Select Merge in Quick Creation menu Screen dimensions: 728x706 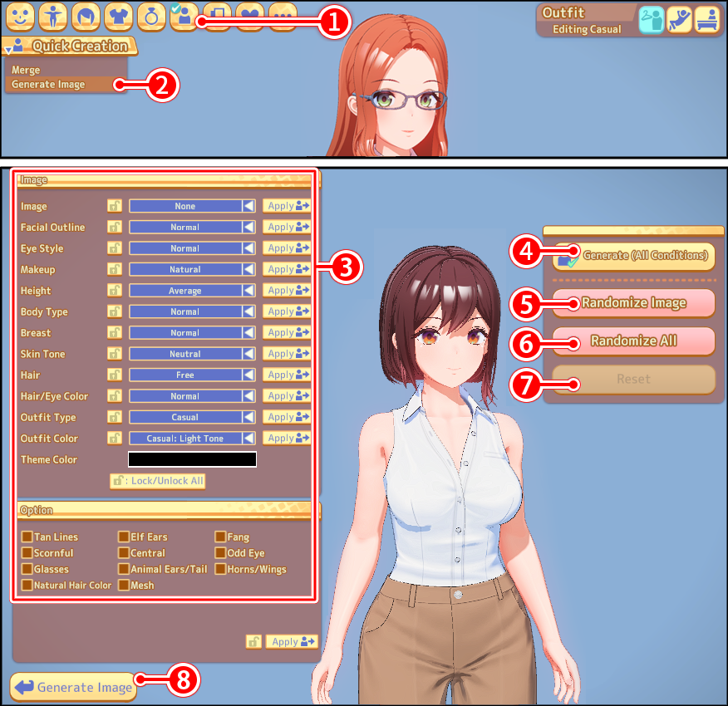pos(26,71)
